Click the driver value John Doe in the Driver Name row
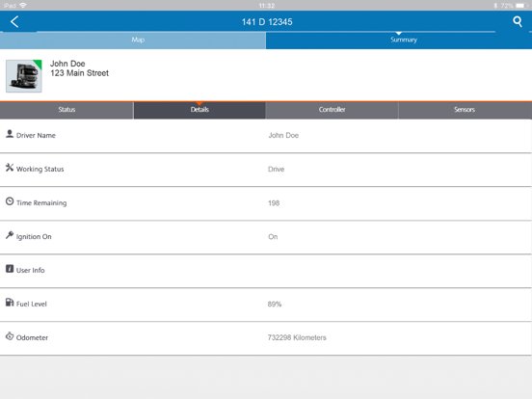Image resolution: width=532 pixels, height=399 pixels. [283, 135]
